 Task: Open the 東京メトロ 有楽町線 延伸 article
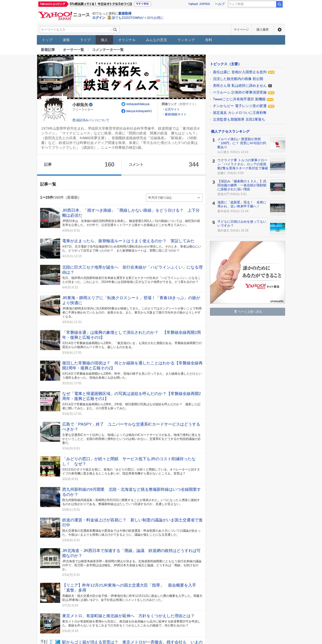click(128, 616)
